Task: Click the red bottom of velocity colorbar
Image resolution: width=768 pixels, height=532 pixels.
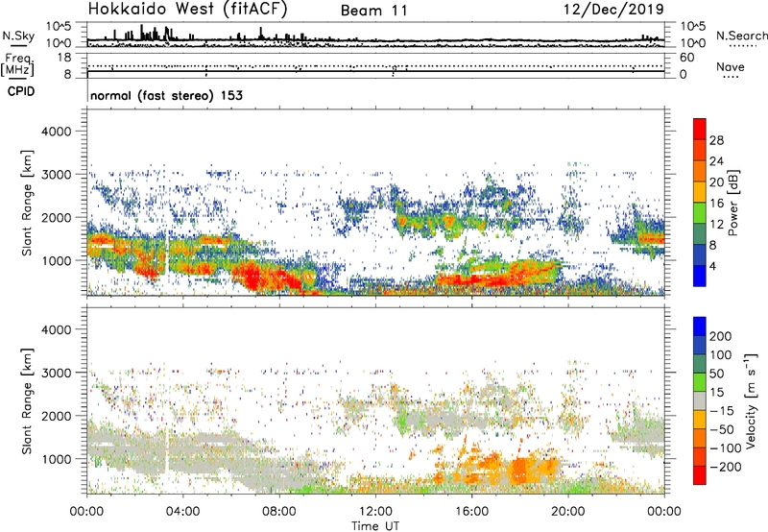Action: (x=700, y=475)
